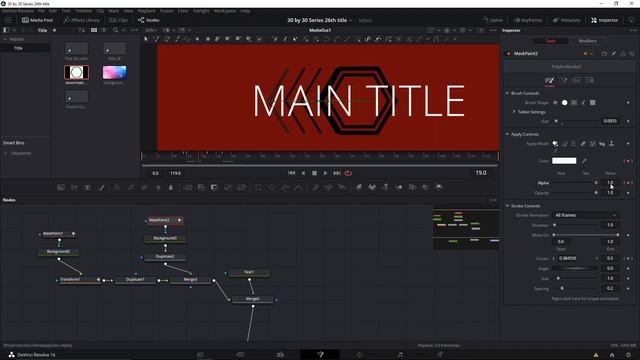Screen dimensions: 640x360
Task: Open Nodes panel options three-dot menu
Action: [x=493, y=200]
